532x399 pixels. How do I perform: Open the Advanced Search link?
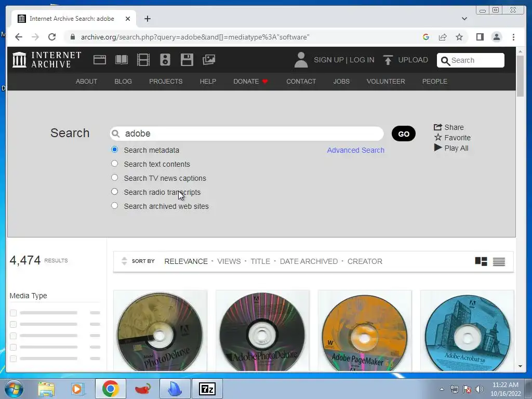pos(355,150)
